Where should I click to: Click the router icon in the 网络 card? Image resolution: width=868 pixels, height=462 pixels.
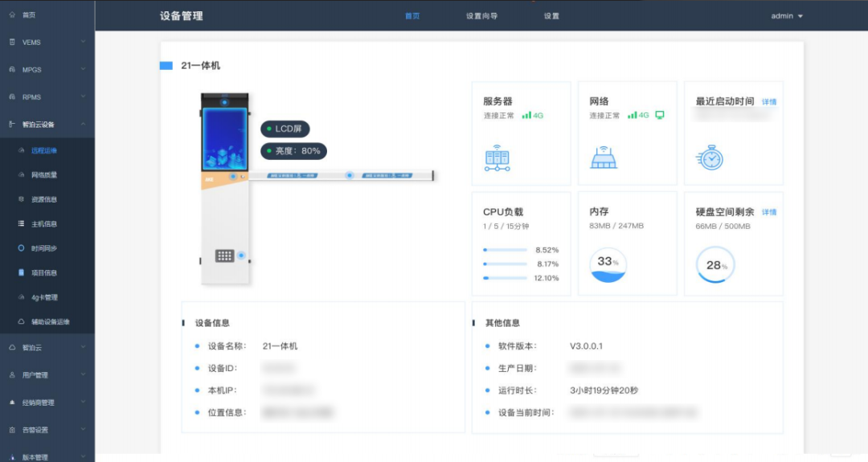coord(604,157)
